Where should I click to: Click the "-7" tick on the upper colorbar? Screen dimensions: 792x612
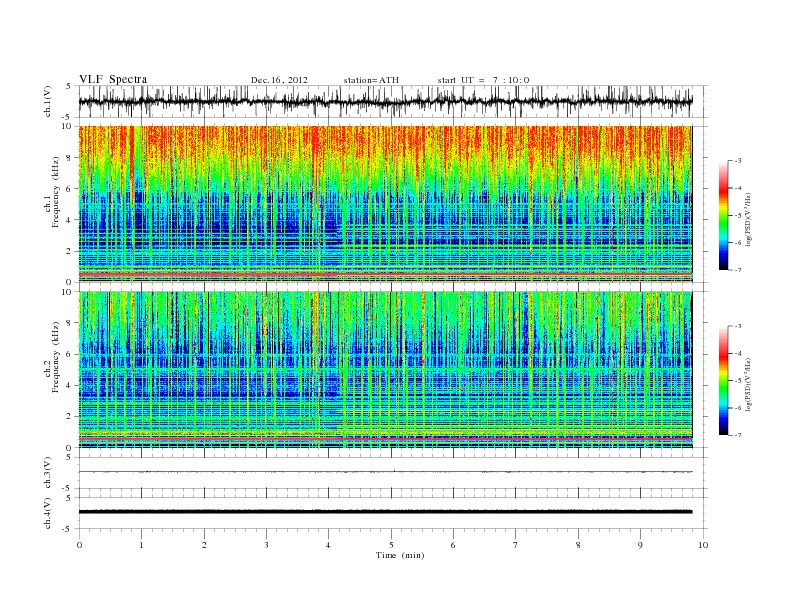point(738,270)
